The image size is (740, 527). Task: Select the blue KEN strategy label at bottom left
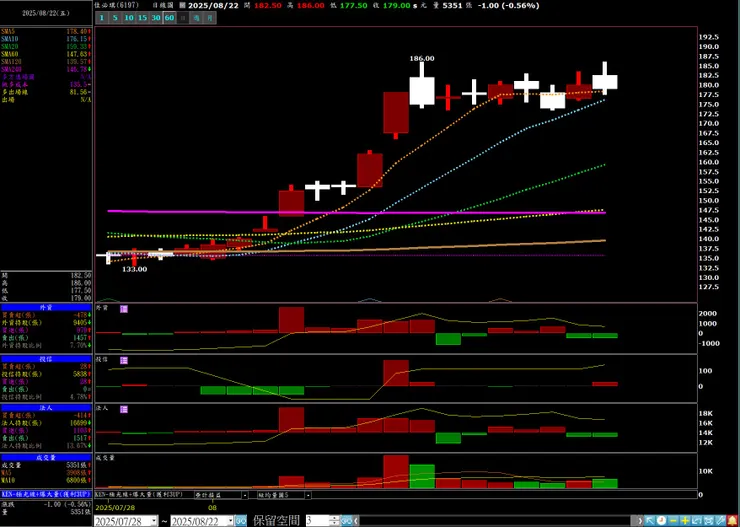click(46, 494)
